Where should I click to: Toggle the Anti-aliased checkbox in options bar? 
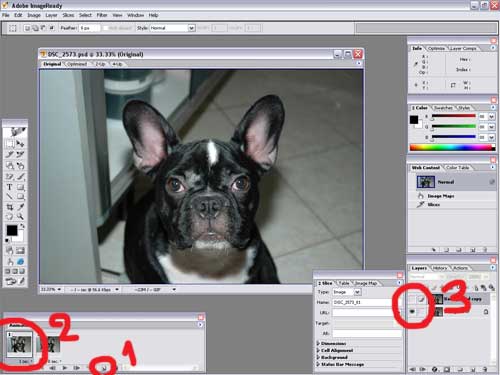pos(105,28)
